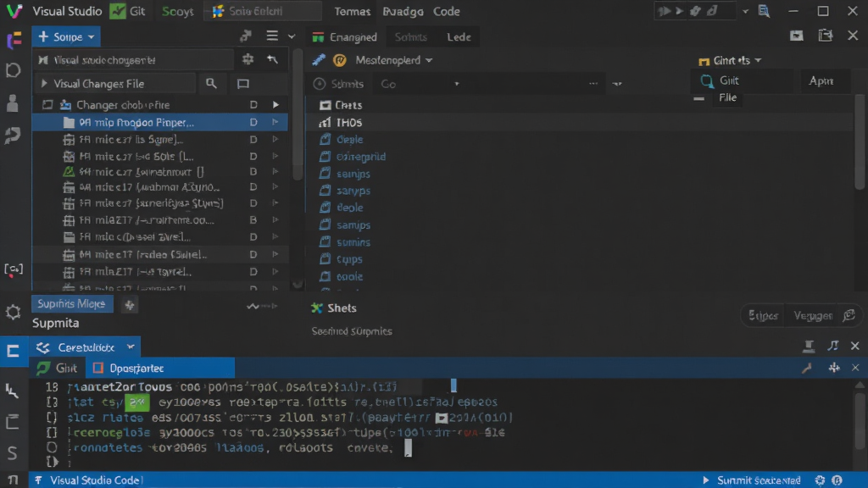The image size is (868, 488).
Task: Click the refresh arrow icon in left sidebar
Action: [x=14, y=135]
